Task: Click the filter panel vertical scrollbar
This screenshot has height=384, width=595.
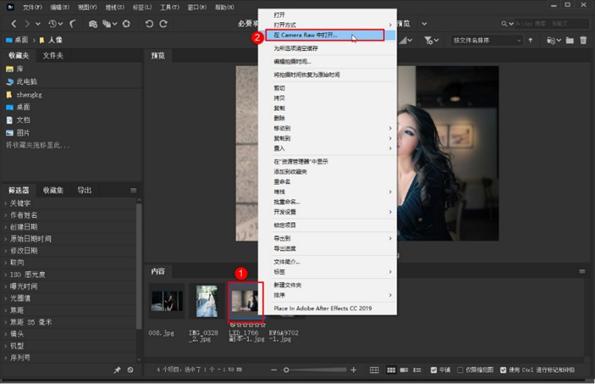Action: point(139,266)
